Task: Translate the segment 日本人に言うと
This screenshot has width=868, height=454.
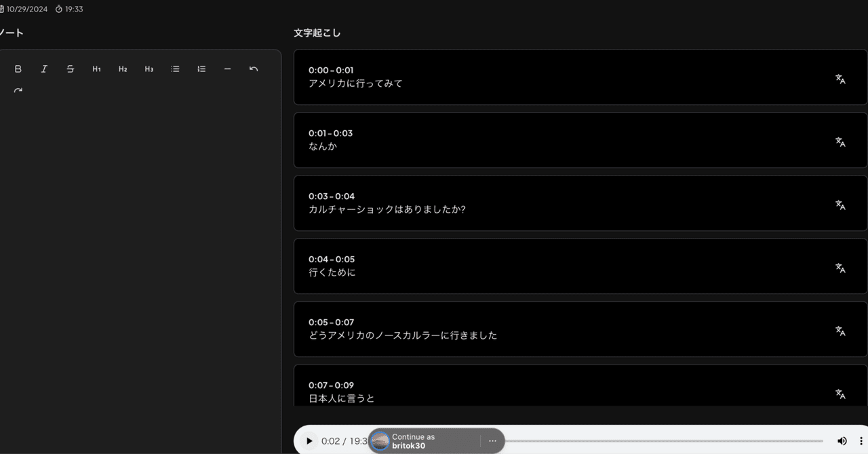Action: coord(840,394)
